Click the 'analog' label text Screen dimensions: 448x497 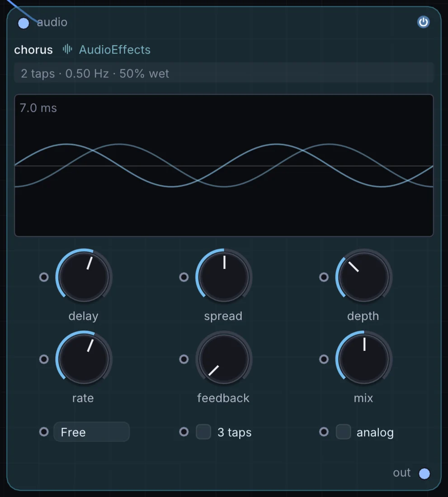375,433
